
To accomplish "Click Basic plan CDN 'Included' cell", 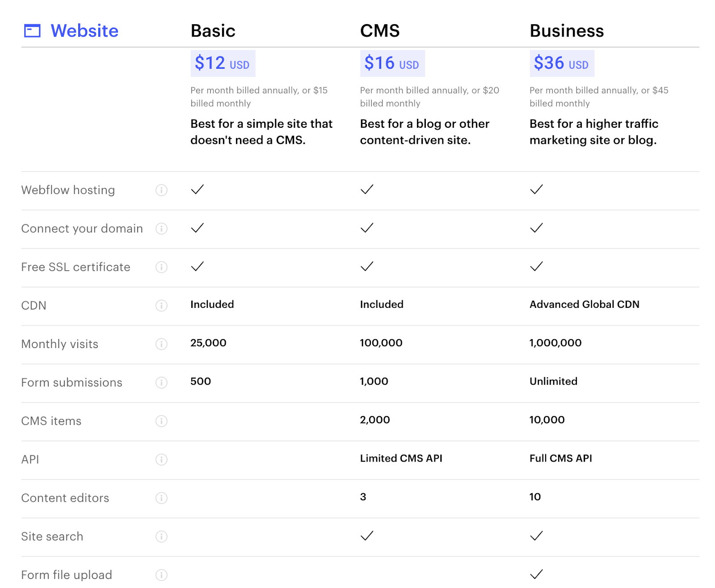I will click(x=212, y=304).
